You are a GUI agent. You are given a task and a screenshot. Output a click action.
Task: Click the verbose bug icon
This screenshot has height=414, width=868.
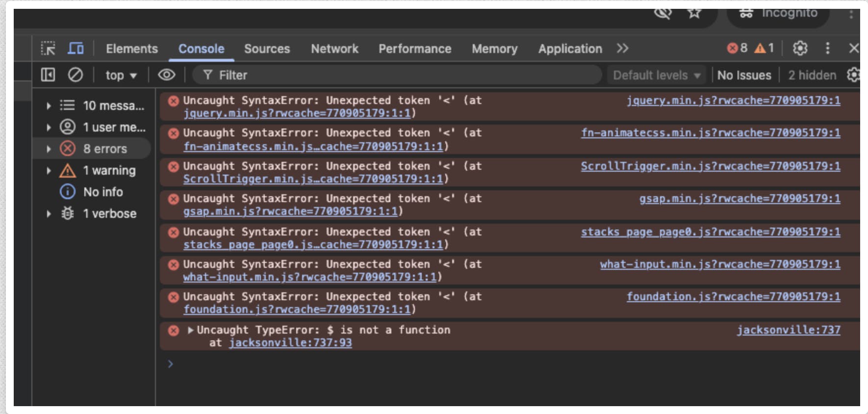pos(68,213)
